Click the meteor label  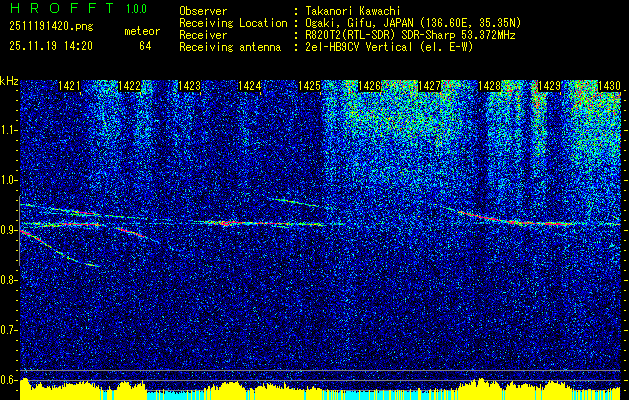coord(142,31)
